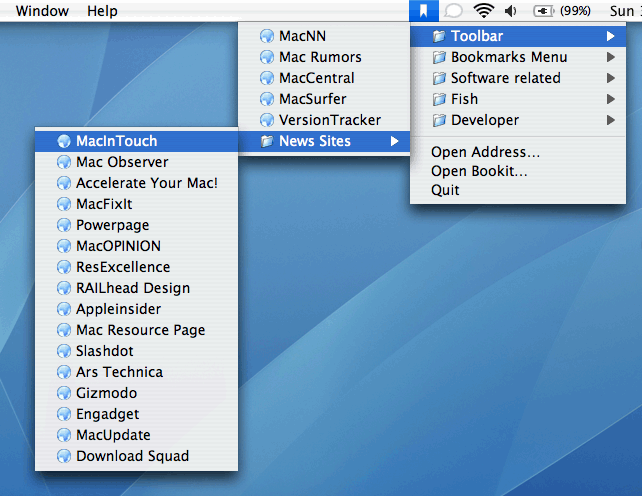This screenshot has width=642, height=496.
Task: Click the MacFixIt globe icon
Action: point(64,204)
